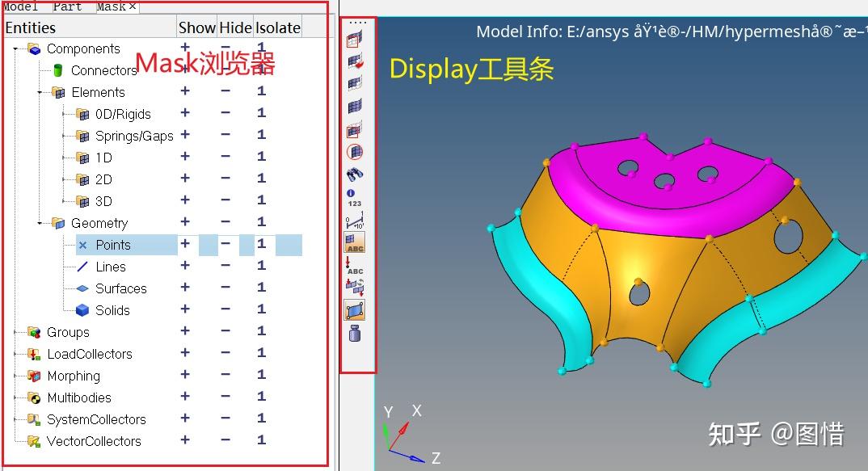
Task: Collapse the Elements tree node
Action: [x=40, y=92]
